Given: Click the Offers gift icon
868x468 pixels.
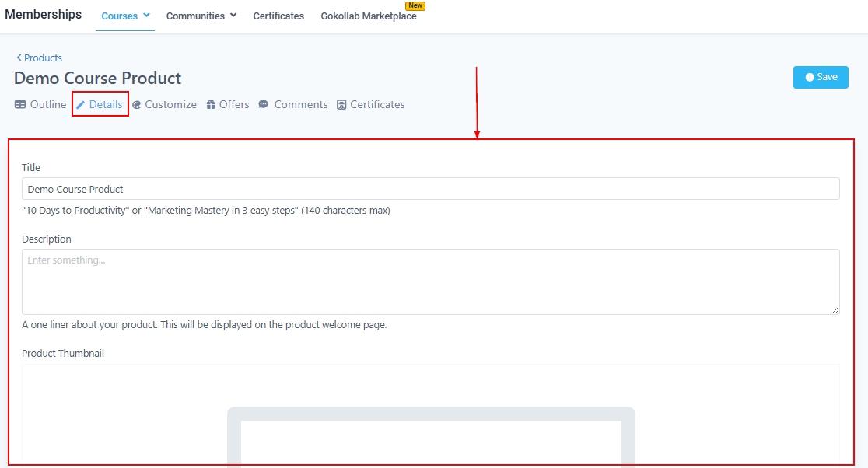Looking at the screenshot, I should coord(211,104).
